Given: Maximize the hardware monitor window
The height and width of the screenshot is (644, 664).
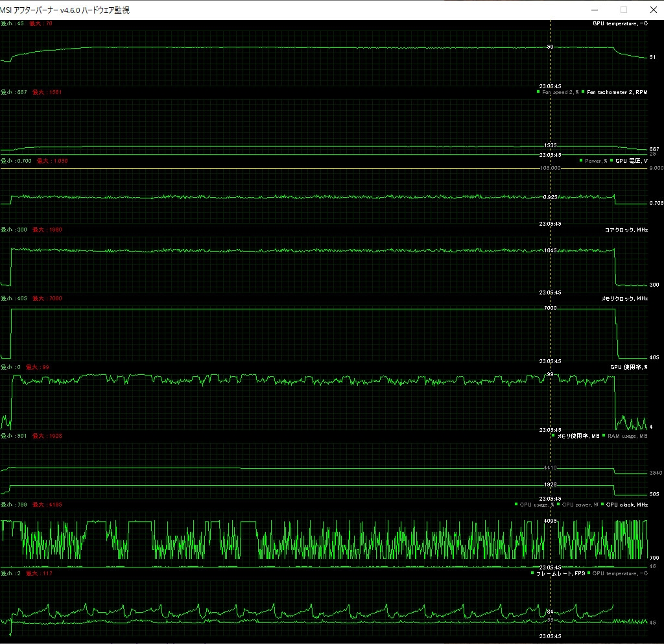Looking at the screenshot, I should click(x=624, y=10).
